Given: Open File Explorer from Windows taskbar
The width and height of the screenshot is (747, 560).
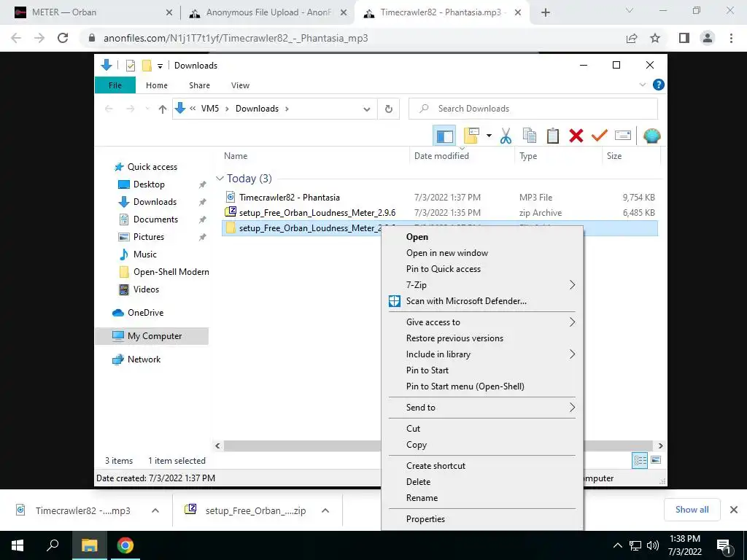Looking at the screenshot, I should (89, 545).
